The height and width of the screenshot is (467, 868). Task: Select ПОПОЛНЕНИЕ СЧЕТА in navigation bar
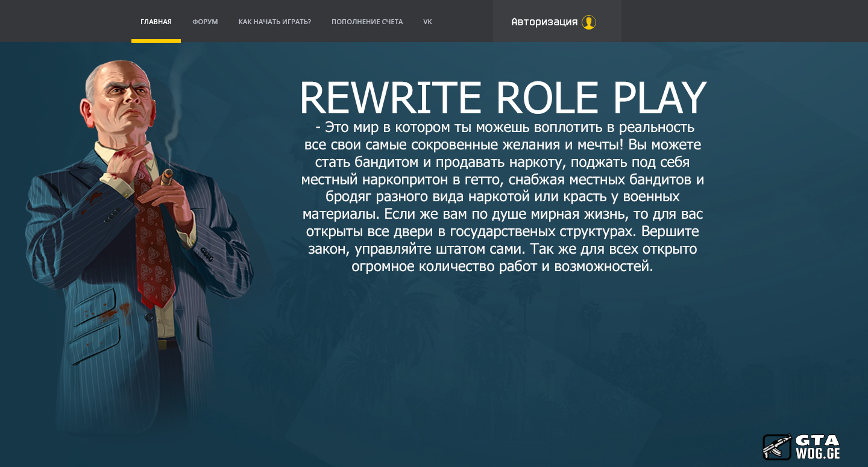[366, 22]
